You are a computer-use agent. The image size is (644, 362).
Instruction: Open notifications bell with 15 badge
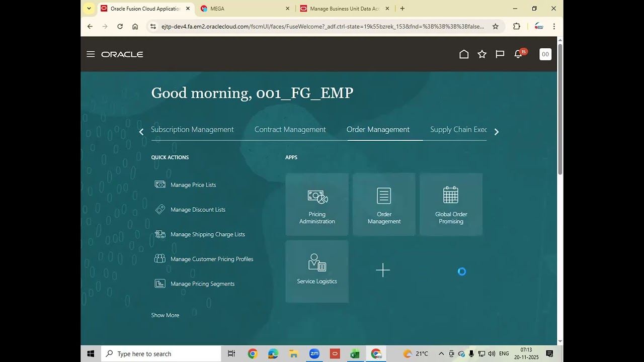coord(519,53)
